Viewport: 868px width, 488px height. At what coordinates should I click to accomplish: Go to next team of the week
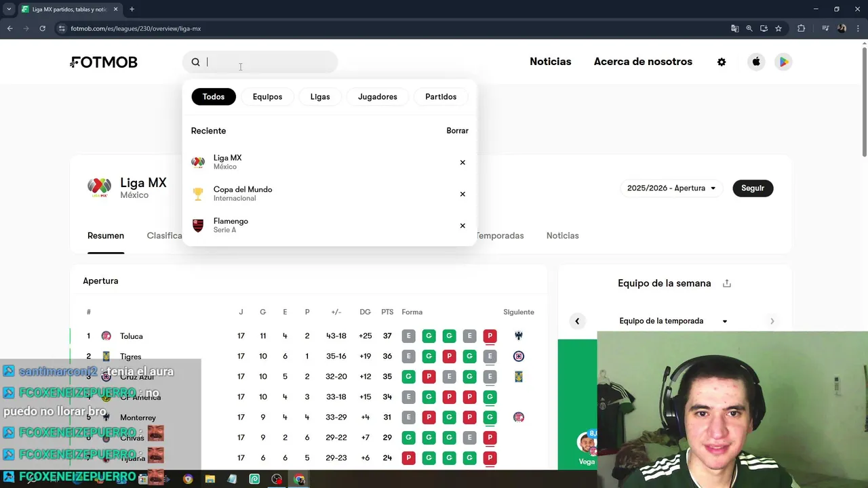772,321
